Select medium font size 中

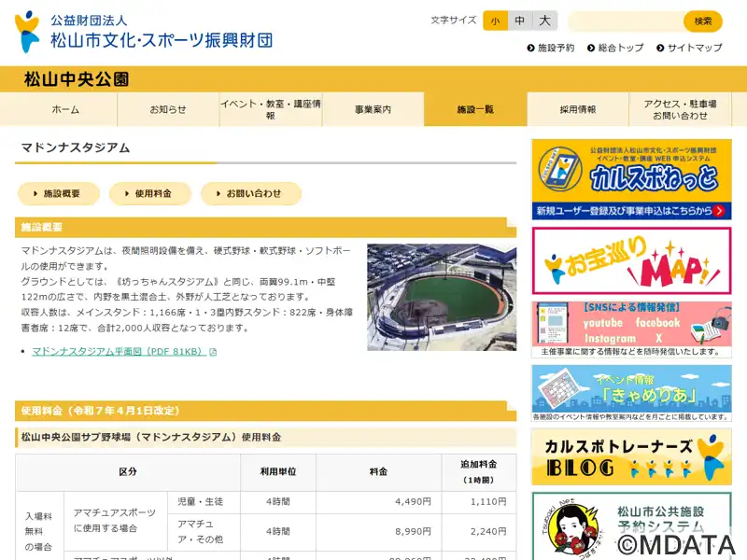click(x=520, y=21)
